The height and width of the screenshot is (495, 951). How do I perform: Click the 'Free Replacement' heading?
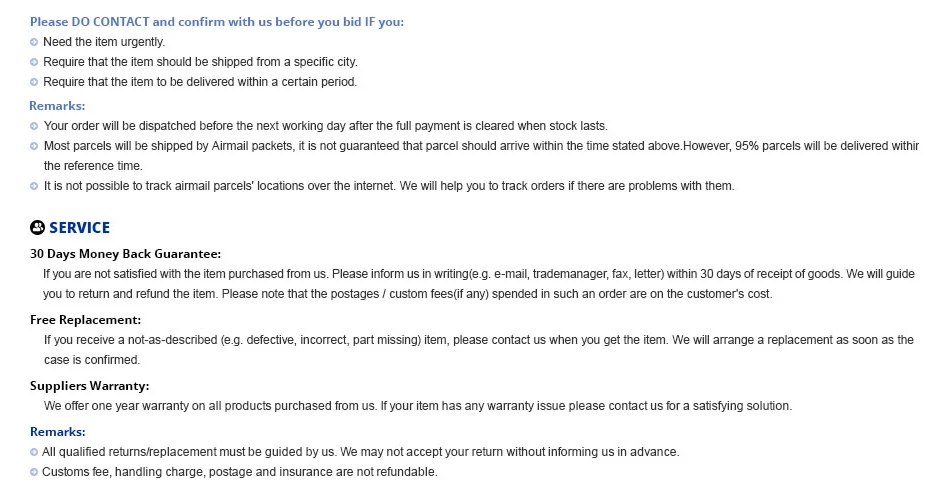pyautogui.click(x=86, y=320)
